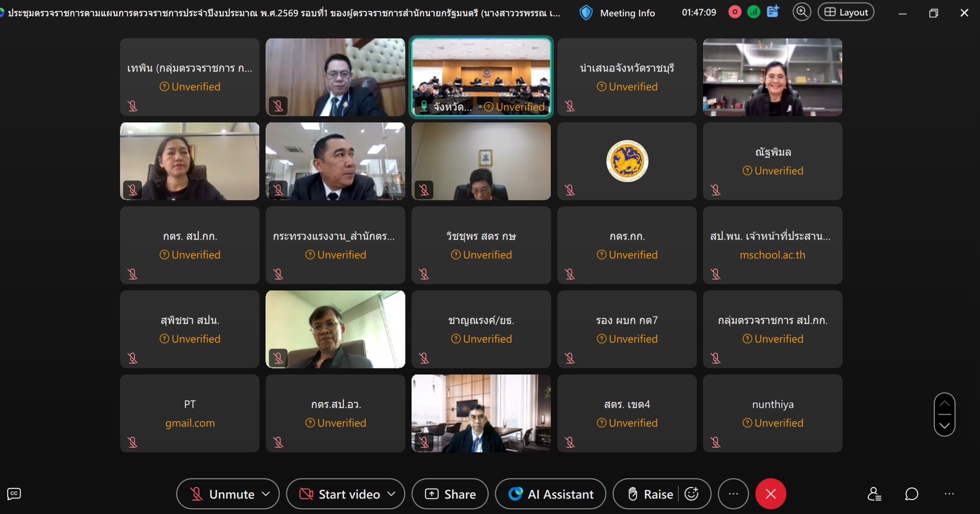Image resolution: width=980 pixels, height=514 pixels.
Task: Open the Layout options dropdown
Action: [846, 12]
